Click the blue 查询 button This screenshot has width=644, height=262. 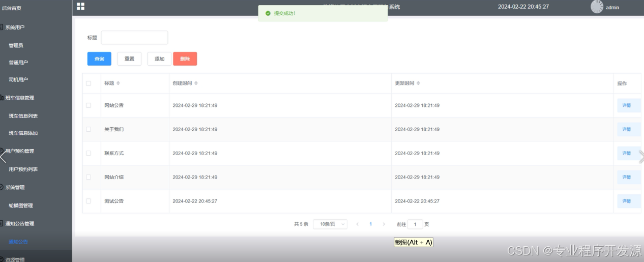coord(99,59)
